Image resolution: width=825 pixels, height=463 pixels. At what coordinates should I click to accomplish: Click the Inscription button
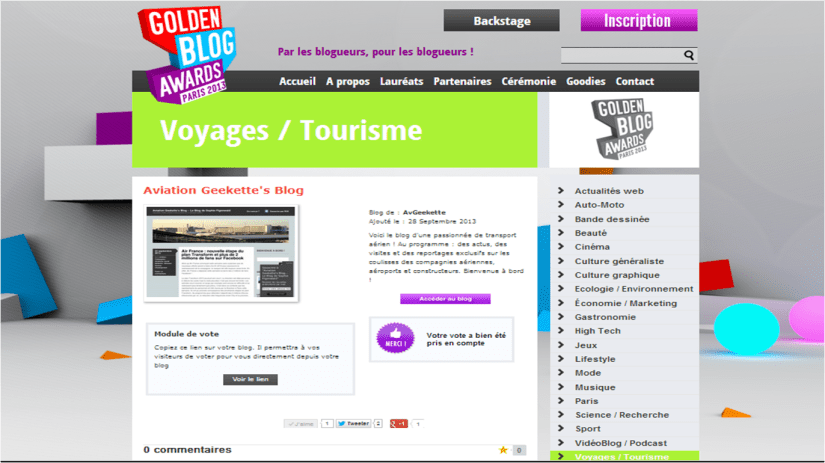coord(638,21)
